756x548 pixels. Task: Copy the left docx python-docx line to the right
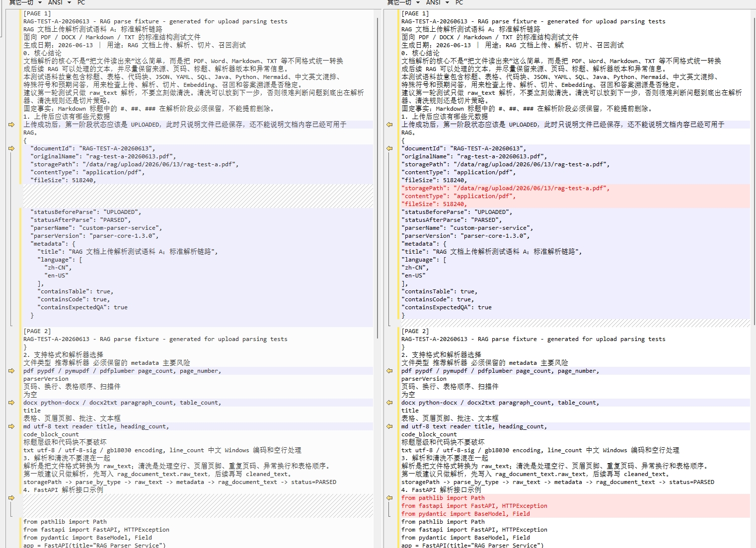pos(11,403)
